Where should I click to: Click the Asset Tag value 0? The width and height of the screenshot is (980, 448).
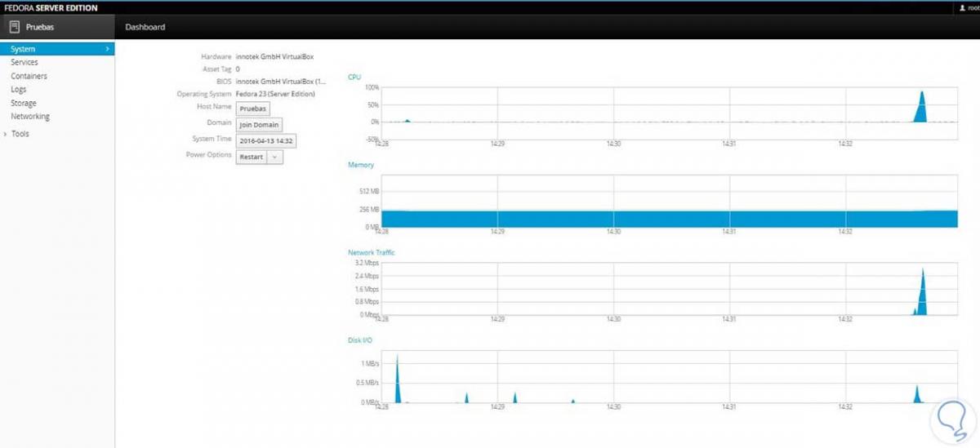point(238,69)
